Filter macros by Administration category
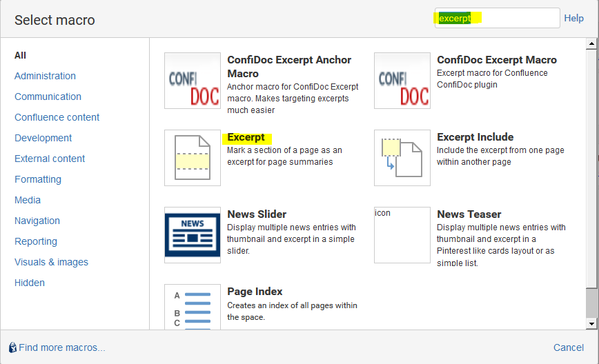 (x=45, y=76)
